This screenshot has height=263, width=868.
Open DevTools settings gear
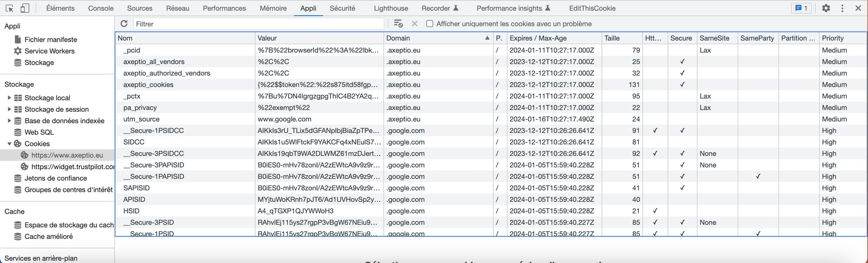[826, 8]
